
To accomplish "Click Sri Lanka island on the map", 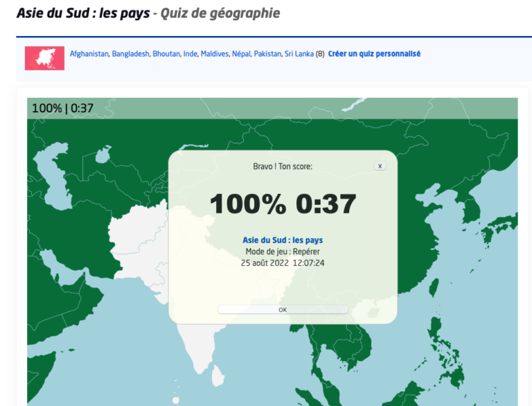I will tap(217, 377).
